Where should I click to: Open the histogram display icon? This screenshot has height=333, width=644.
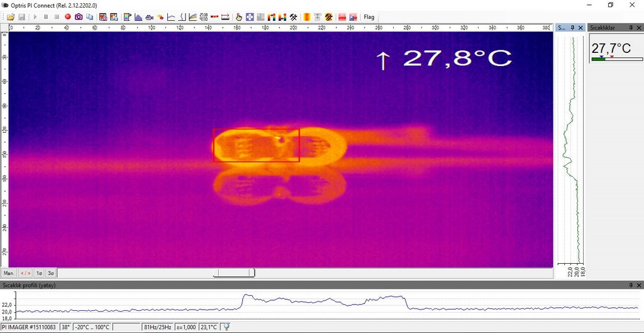138,17
